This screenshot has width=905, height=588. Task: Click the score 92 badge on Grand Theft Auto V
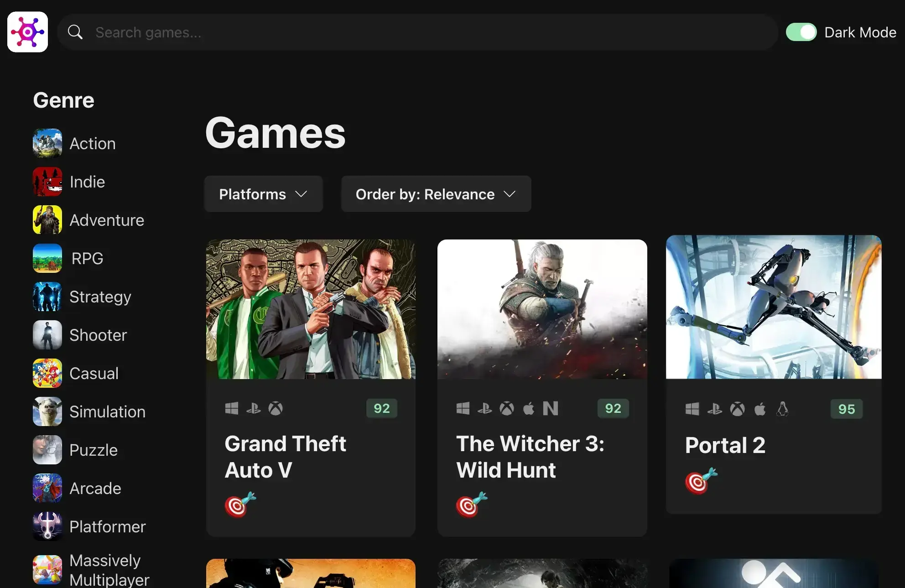point(382,408)
